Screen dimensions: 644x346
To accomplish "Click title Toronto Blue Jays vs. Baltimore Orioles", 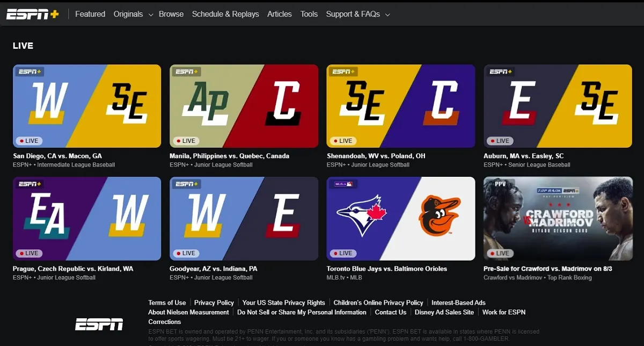I will click(387, 269).
